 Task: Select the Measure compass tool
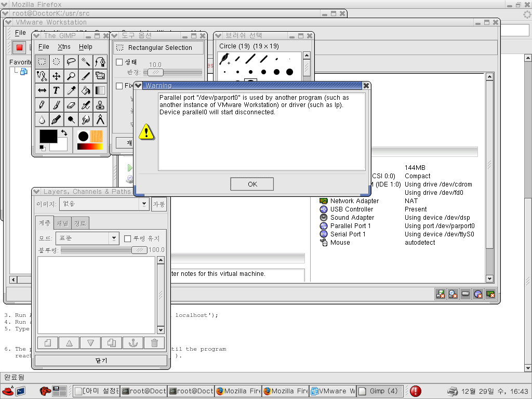pyautogui.click(x=100, y=119)
